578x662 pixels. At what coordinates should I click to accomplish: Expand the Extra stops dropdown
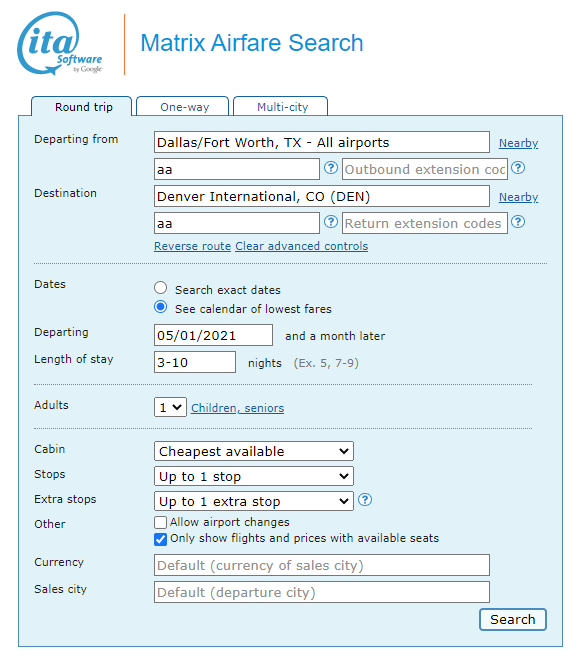pyautogui.click(x=254, y=501)
